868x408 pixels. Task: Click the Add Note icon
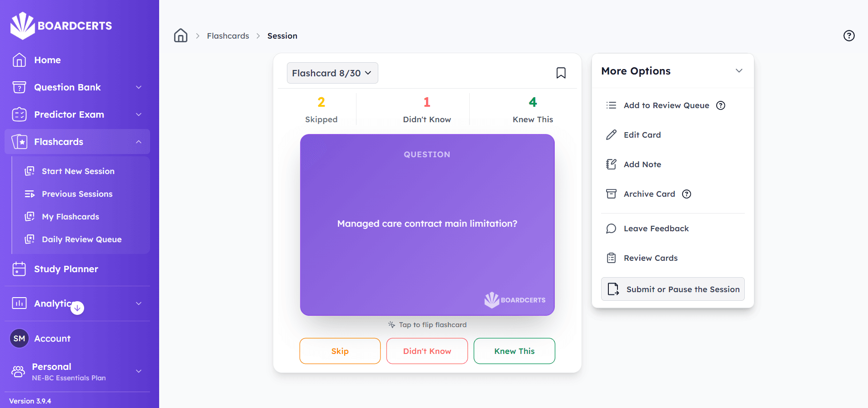611,164
